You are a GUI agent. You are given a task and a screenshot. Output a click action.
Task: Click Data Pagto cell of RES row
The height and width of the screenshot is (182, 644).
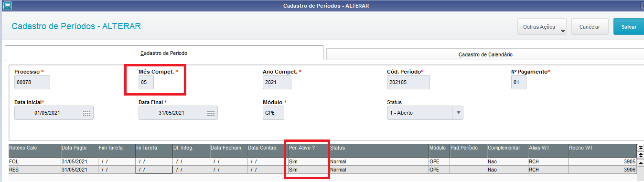79,170
